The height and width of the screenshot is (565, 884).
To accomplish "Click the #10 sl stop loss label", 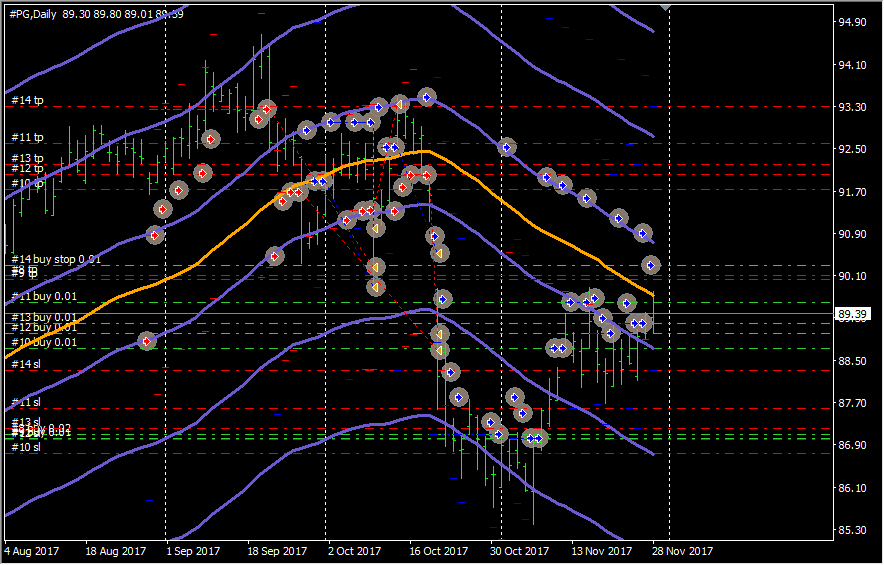I will tap(25, 447).
